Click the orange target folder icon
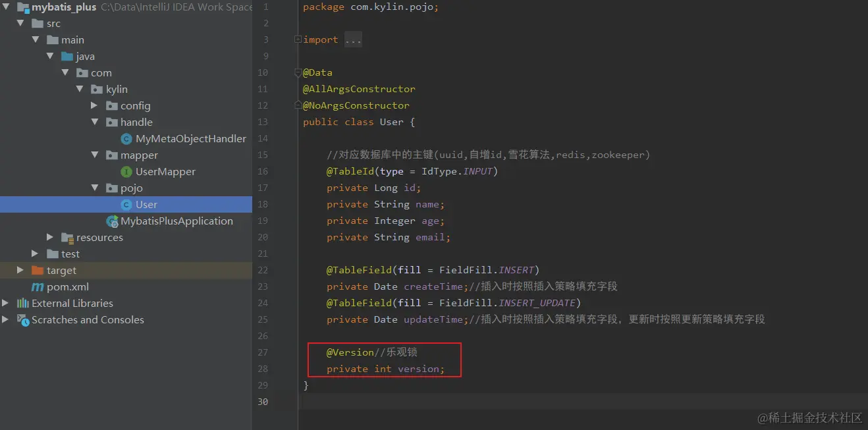868x430 pixels. pos(38,271)
